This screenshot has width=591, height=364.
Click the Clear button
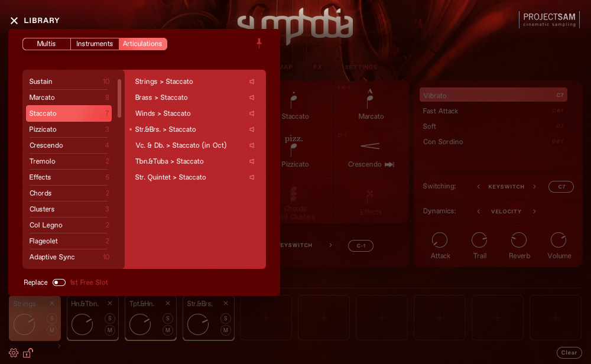tap(569, 353)
